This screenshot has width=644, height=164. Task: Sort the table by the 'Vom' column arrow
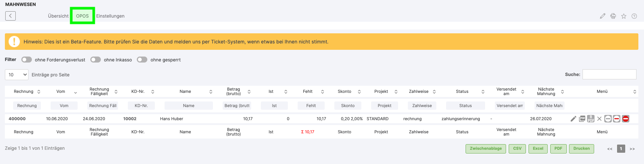pos(75,92)
